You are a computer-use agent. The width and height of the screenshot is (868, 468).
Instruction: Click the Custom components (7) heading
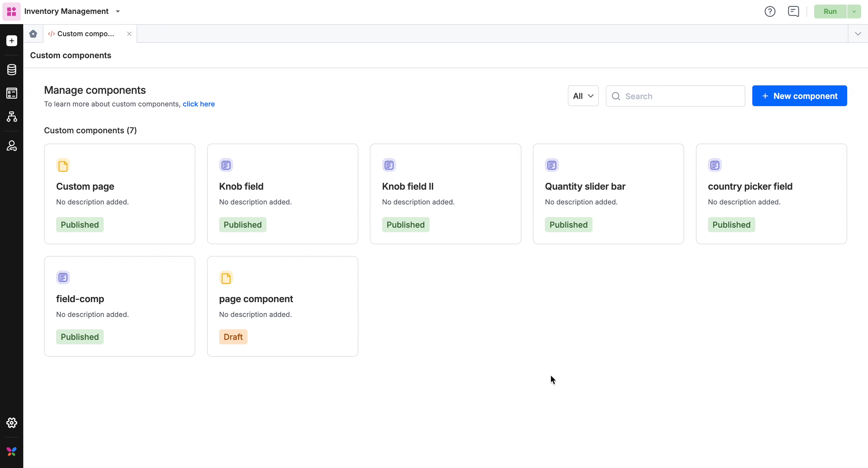pyautogui.click(x=90, y=131)
